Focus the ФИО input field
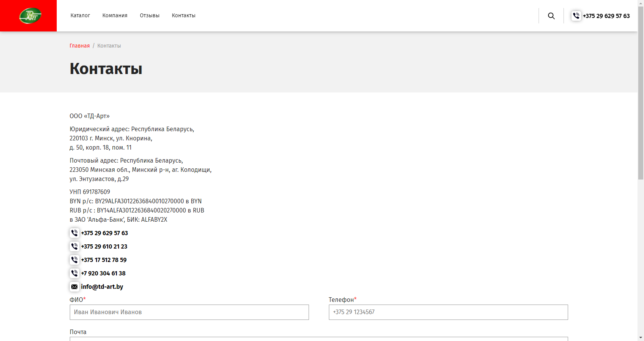 [x=189, y=312]
